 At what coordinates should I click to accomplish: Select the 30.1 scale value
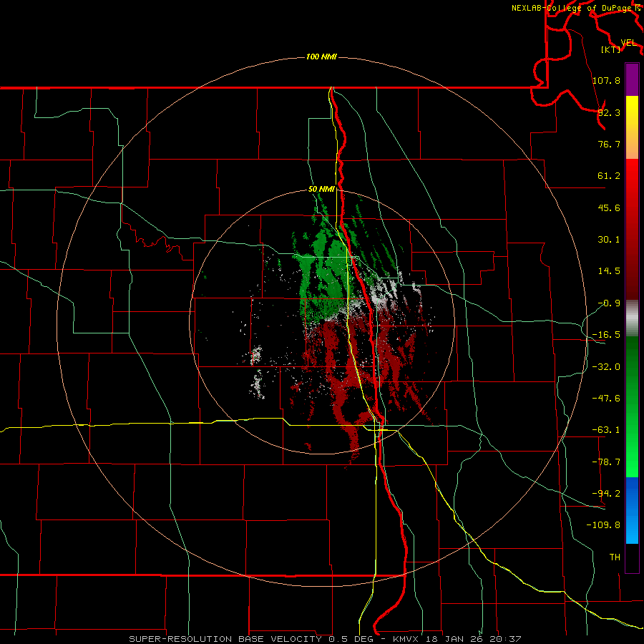pyautogui.click(x=609, y=240)
